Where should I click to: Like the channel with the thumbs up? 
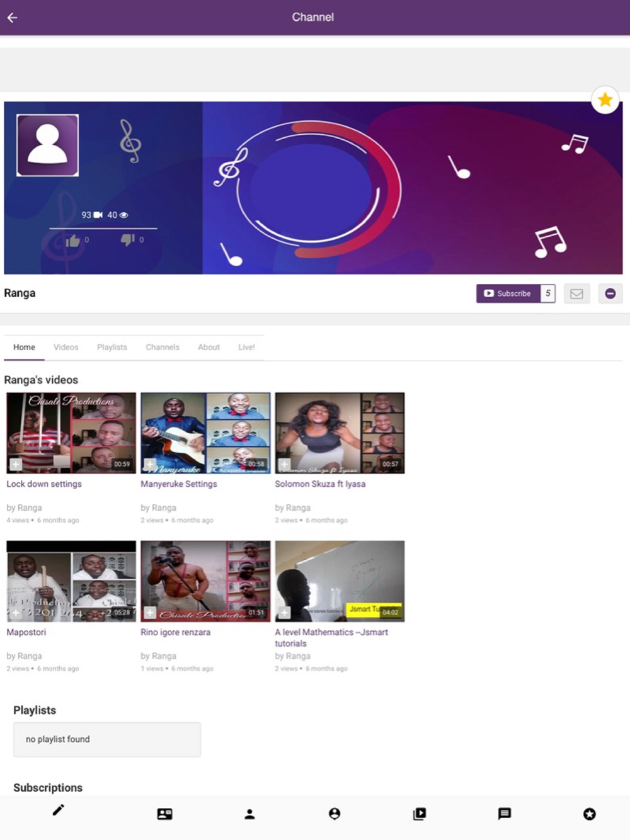click(73, 240)
